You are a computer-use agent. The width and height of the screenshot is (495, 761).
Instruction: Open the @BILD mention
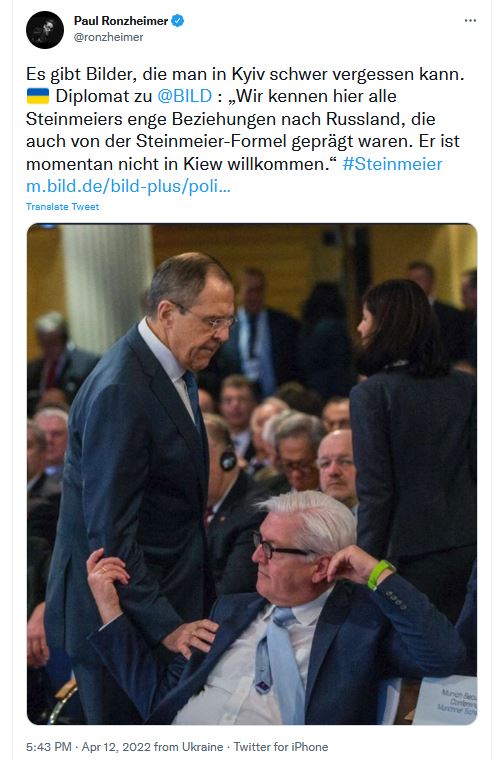[x=184, y=96]
